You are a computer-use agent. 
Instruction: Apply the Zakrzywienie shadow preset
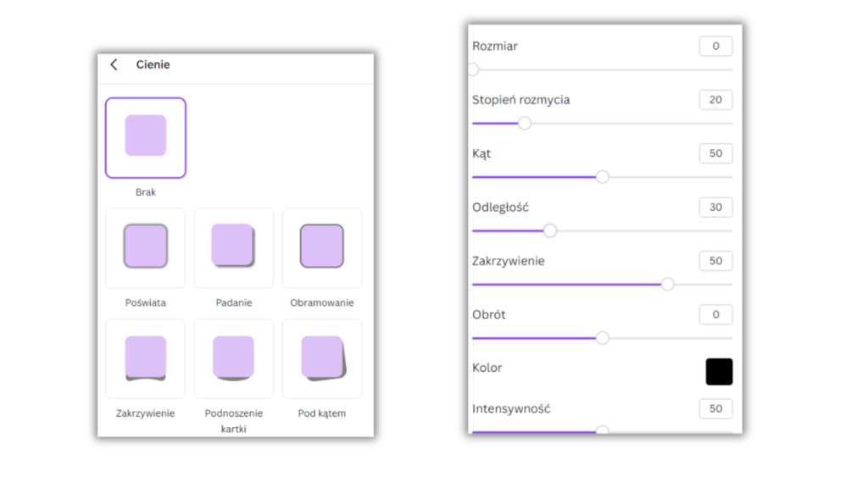click(146, 358)
